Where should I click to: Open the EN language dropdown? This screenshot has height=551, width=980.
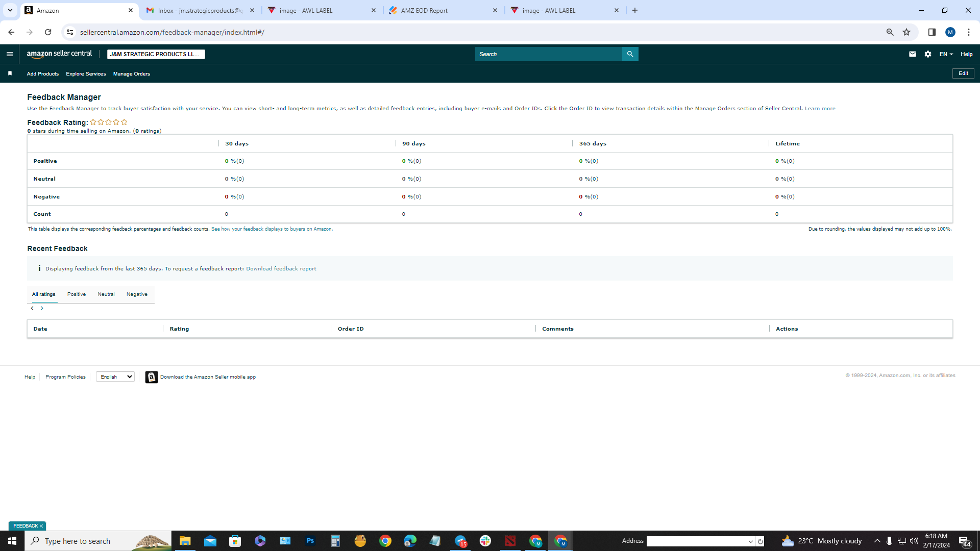point(946,54)
